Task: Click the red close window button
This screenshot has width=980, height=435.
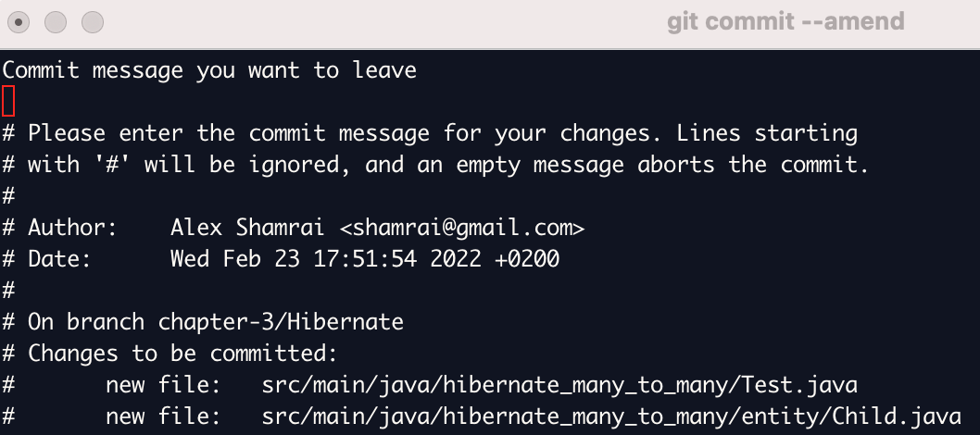Action: coord(19,22)
